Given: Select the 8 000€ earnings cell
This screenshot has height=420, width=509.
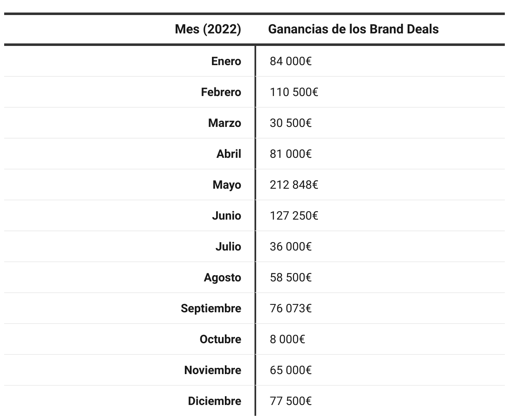Looking at the screenshot, I should point(287,339).
